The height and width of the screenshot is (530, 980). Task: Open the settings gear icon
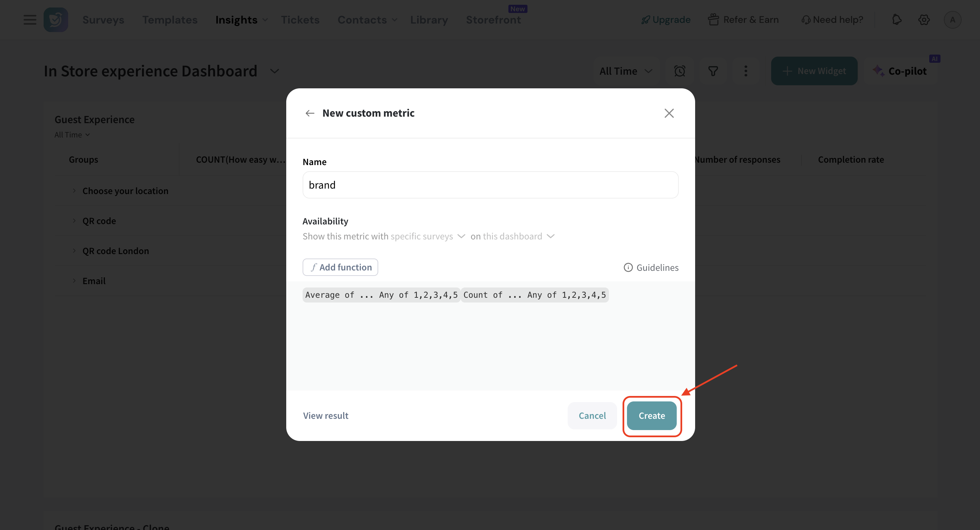(924, 19)
